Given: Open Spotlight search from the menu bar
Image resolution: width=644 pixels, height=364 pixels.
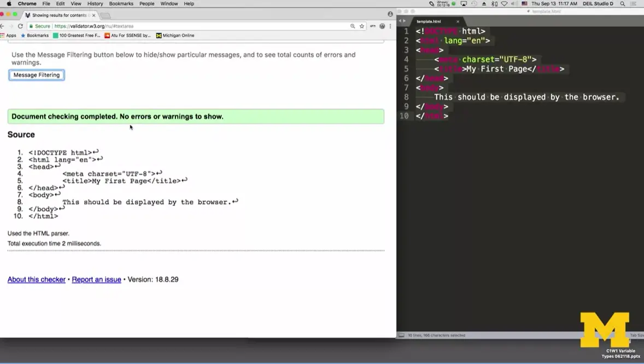Looking at the screenshot, I should click(622, 3).
